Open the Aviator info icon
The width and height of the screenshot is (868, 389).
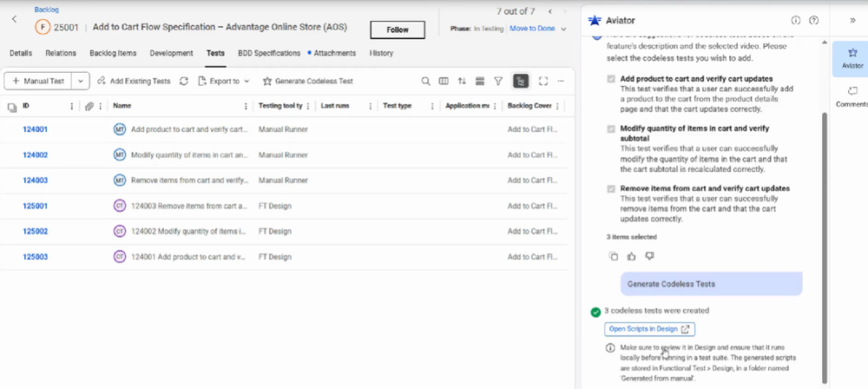coord(795,21)
